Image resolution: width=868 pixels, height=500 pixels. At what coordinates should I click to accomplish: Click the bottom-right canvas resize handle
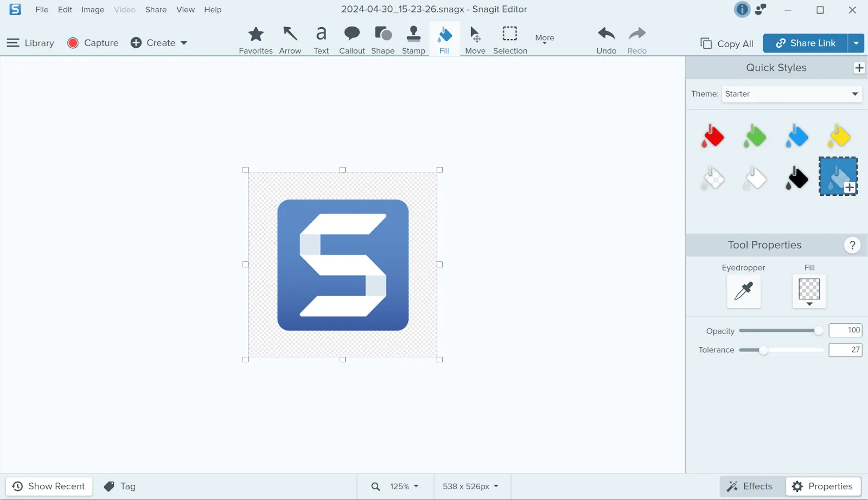(440, 360)
